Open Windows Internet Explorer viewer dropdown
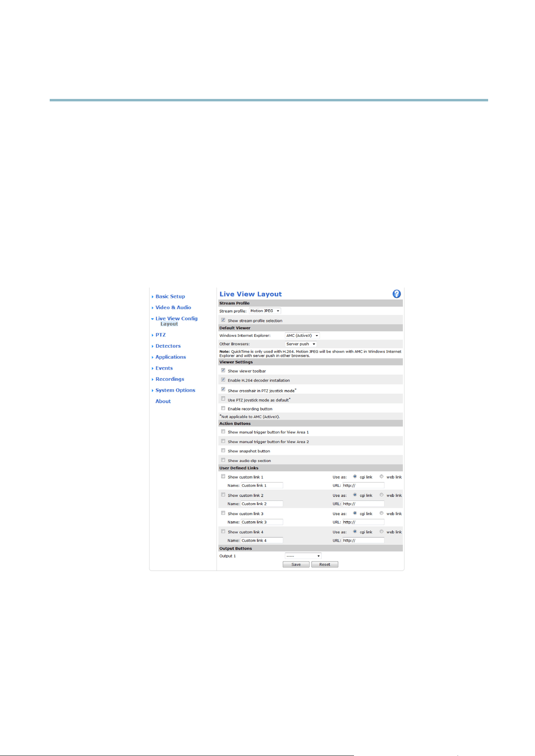The image size is (535, 756). point(302,336)
